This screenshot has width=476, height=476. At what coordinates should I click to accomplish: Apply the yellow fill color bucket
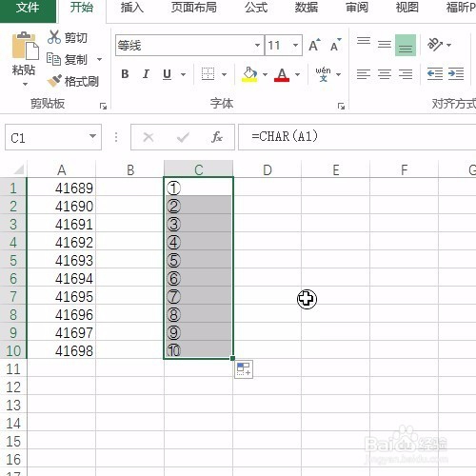coord(249,74)
